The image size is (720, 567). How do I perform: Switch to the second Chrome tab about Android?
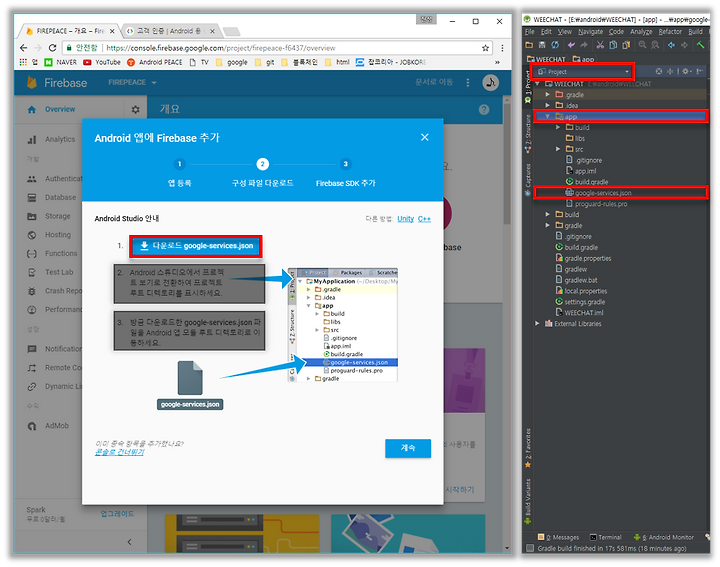pos(169,31)
